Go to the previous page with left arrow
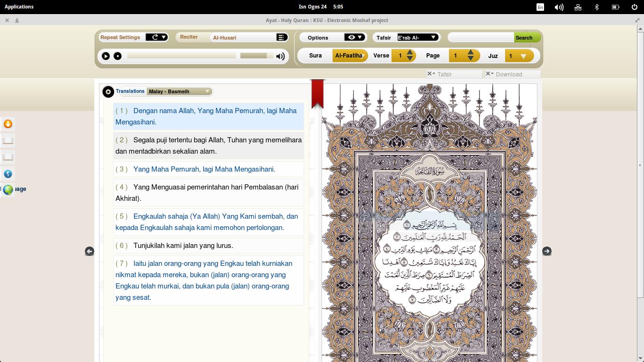Image resolution: width=644 pixels, height=362 pixels. click(x=89, y=251)
